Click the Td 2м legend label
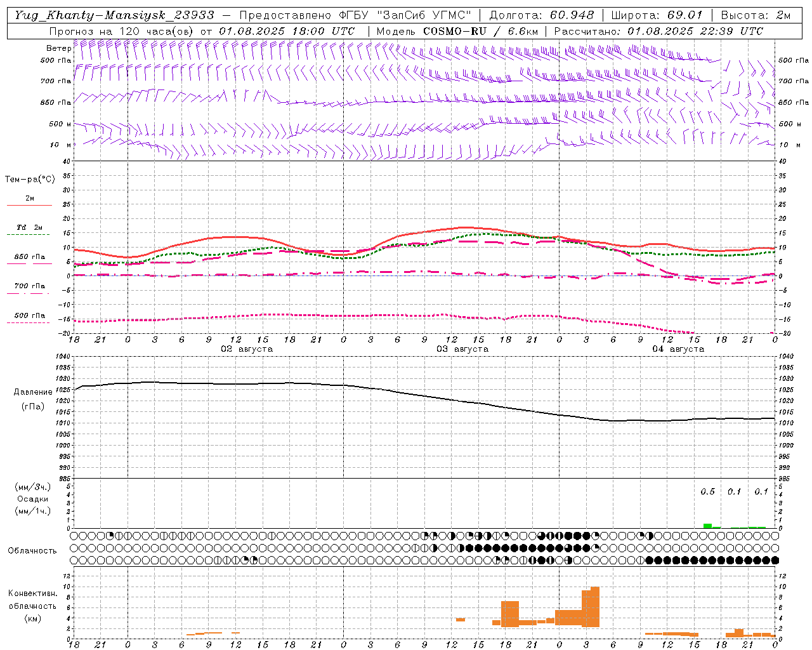This screenshot has width=812, height=650. 30,227
